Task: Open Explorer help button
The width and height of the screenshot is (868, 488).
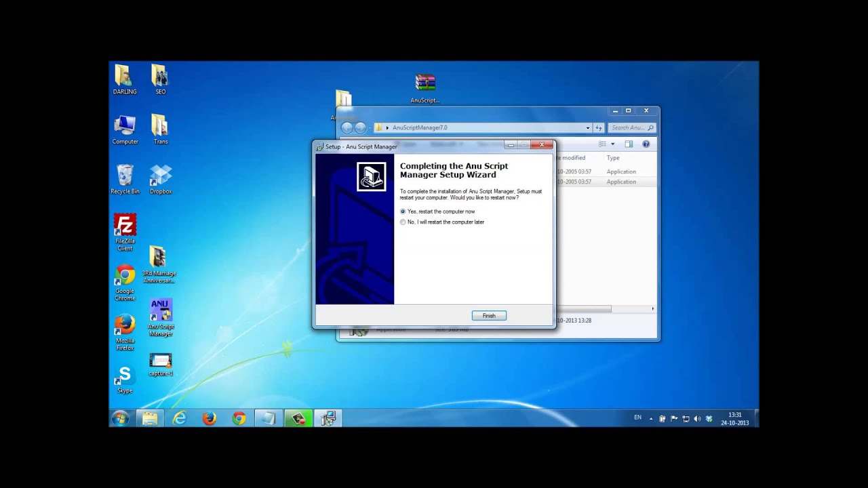Action: pos(646,144)
